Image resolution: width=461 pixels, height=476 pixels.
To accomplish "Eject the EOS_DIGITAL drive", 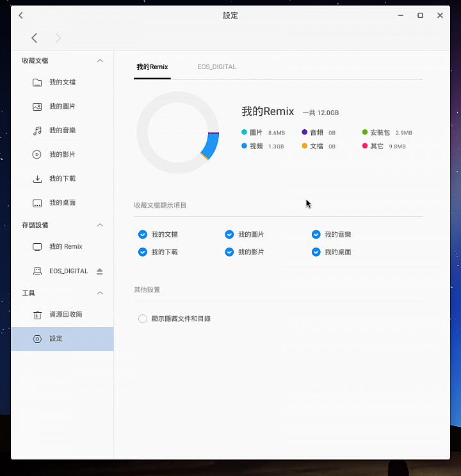I will pos(100,271).
